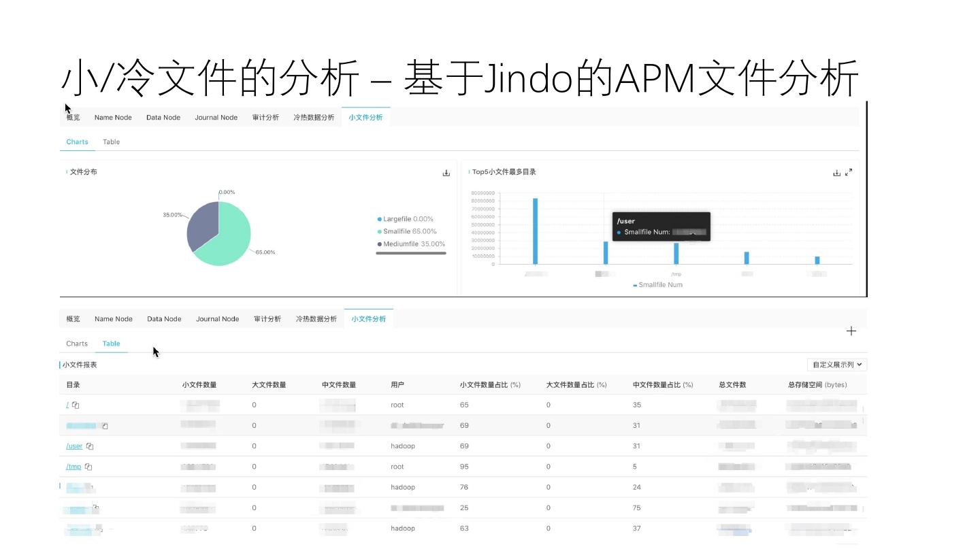Open the /user directory link
The image size is (980, 551).
pos(74,446)
